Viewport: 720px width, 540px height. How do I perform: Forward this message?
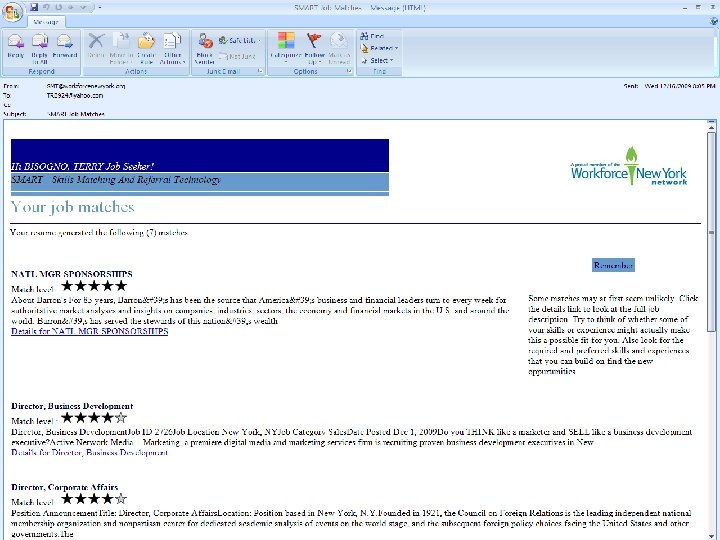(65, 48)
